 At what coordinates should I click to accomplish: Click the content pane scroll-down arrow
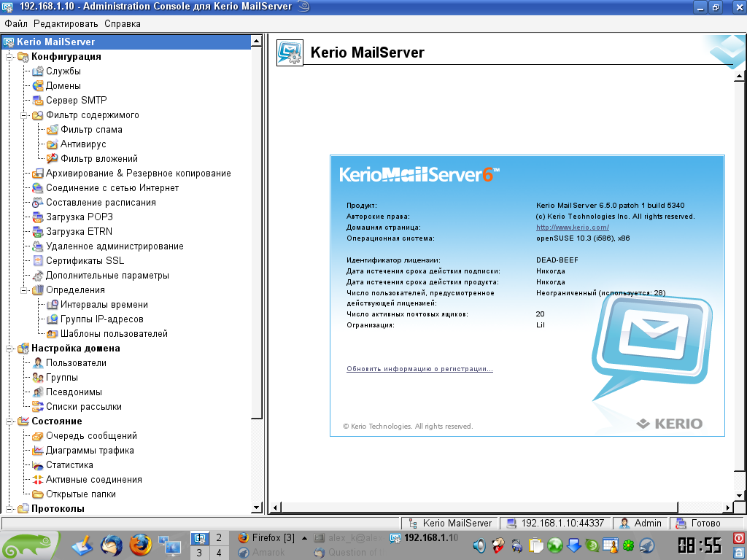(x=739, y=495)
